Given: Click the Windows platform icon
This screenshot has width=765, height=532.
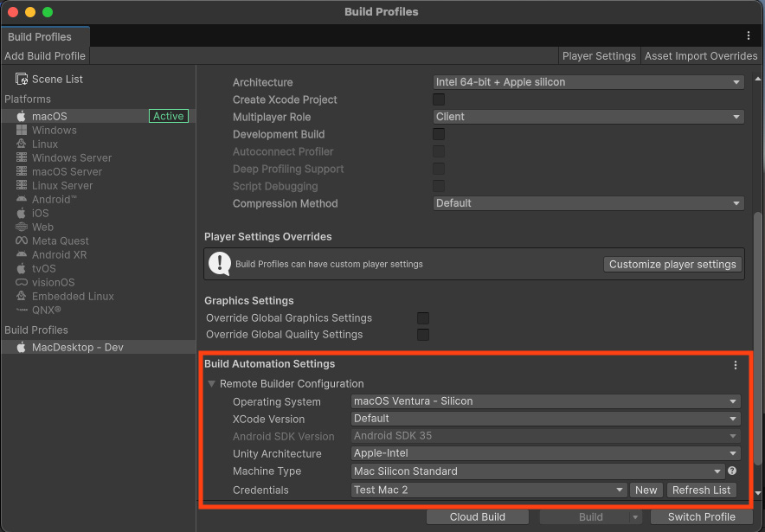Looking at the screenshot, I should click(22, 130).
